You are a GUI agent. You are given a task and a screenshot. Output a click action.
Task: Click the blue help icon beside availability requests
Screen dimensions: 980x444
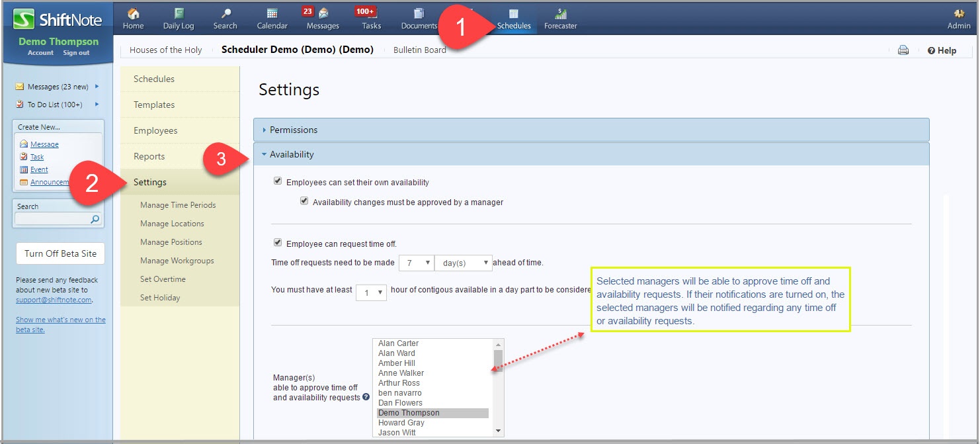click(366, 397)
